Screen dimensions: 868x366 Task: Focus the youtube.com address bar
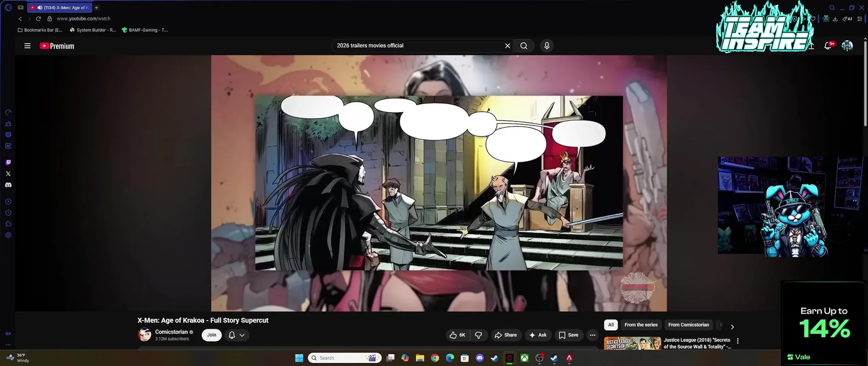pyautogui.click(x=83, y=19)
